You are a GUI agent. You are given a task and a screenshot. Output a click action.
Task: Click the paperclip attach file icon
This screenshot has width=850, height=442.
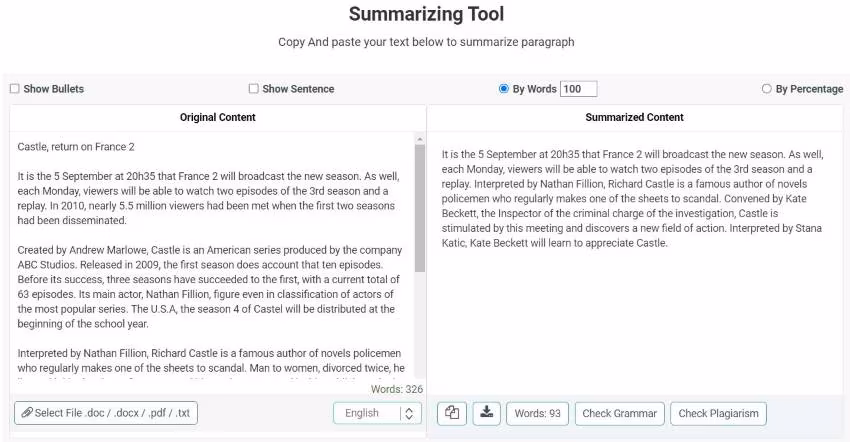point(27,413)
